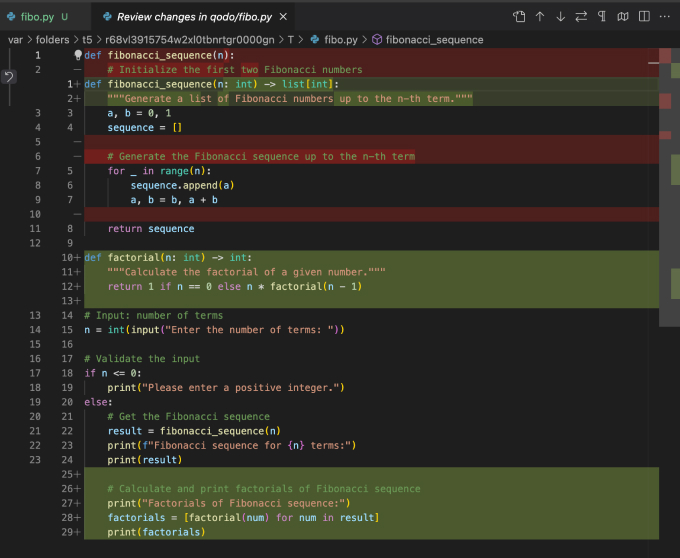Click the swap left and right sides icon

click(581, 17)
